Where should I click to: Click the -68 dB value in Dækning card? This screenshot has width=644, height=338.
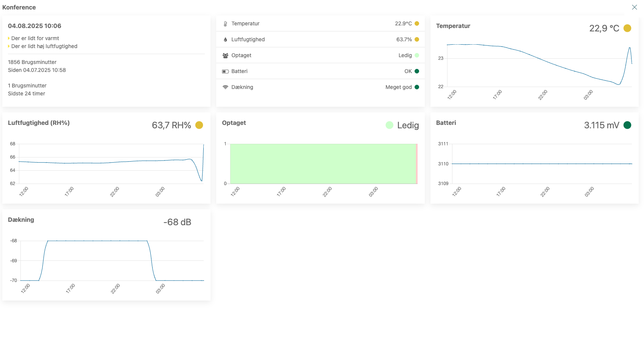[x=177, y=222]
